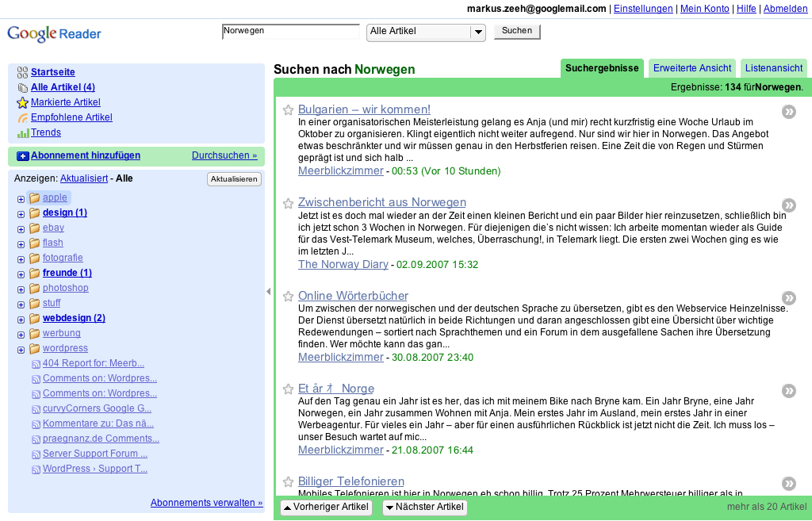Star the 'Zwischenbericht aus Norwegen' article
Image resolution: width=812 pixels, height=521 pixels.
288,203
